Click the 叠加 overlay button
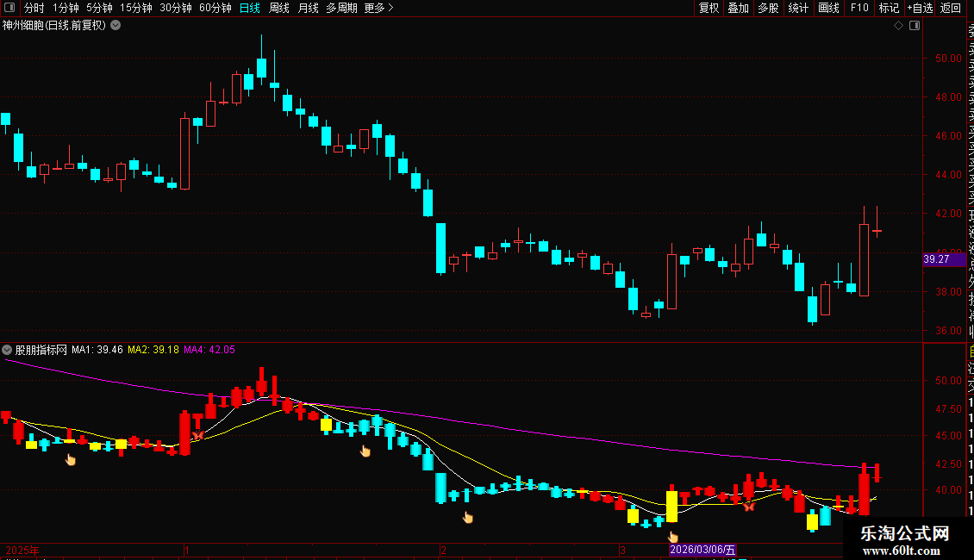Image resolution: width=974 pixels, height=560 pixels. click(739, 8)
